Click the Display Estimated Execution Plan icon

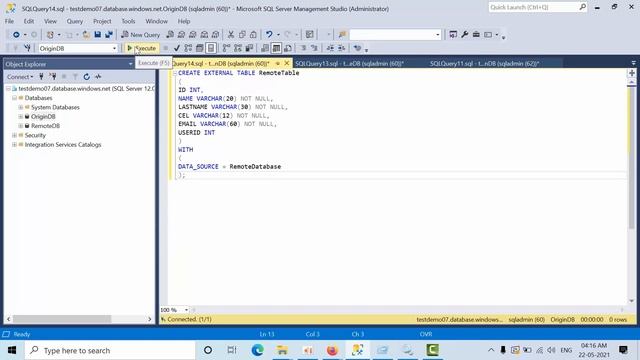point(188,48)
